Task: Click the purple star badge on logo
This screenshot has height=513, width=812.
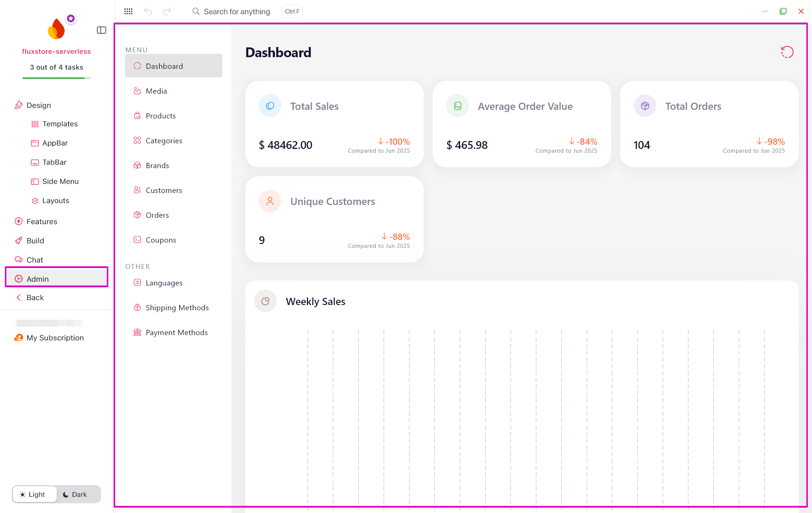Action: pyautogui.click(x=71, y=18)
